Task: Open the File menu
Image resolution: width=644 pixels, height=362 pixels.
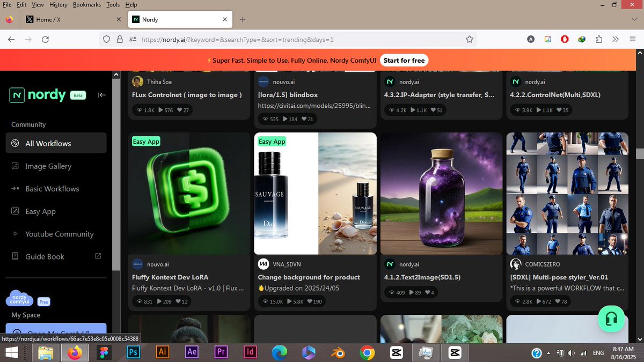Action: tap(7, 4)
